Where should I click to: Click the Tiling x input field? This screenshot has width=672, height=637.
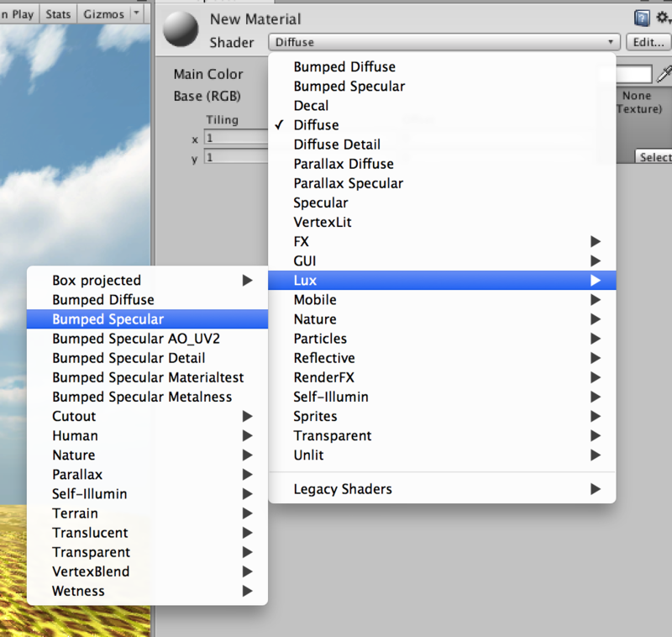tap(236, 138)
